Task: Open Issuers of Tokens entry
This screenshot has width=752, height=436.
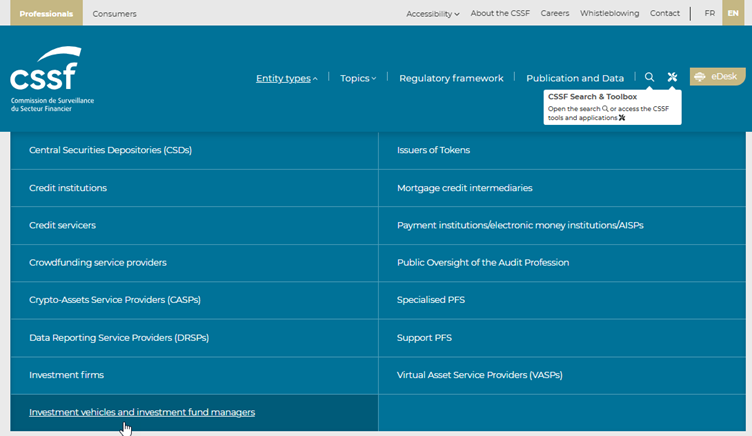Action: point(433,150)
